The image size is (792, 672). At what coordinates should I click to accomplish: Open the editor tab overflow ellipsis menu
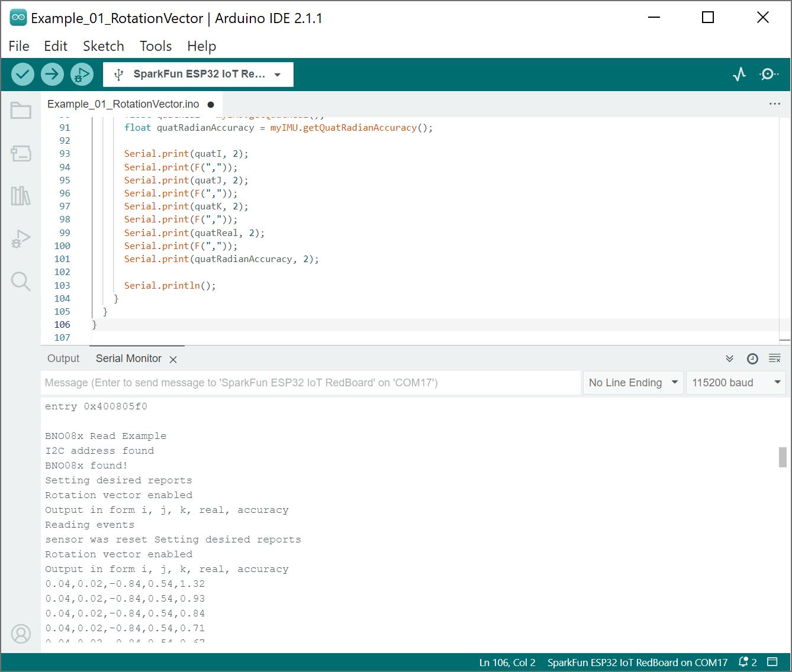tap(774, 104)
